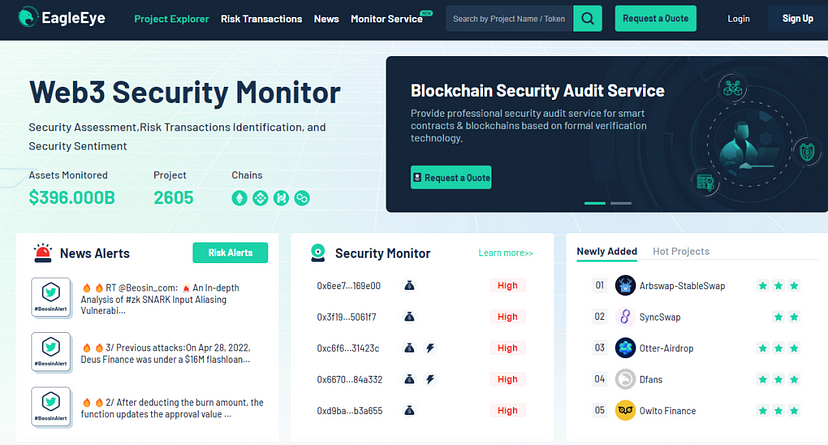828x445 pixels.
Task: Open Dfans project name
Action: pyautogui.click(x=651, y=379)
